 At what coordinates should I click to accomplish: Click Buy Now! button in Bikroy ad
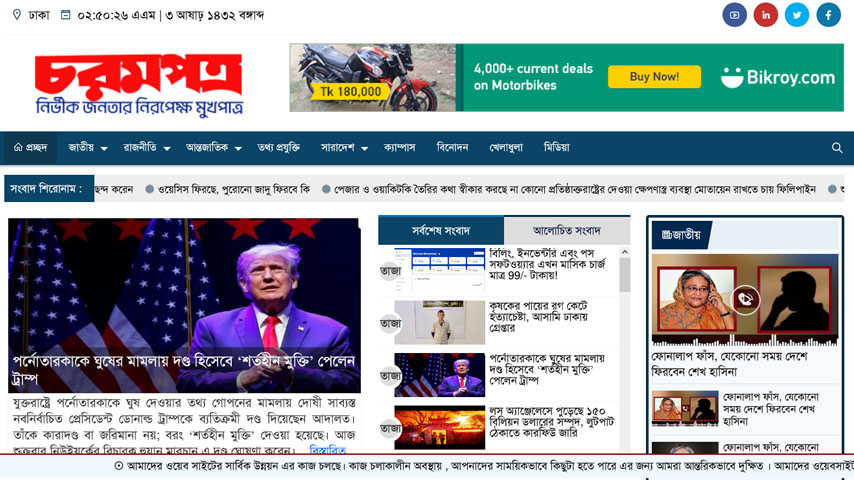coord(654,77)
